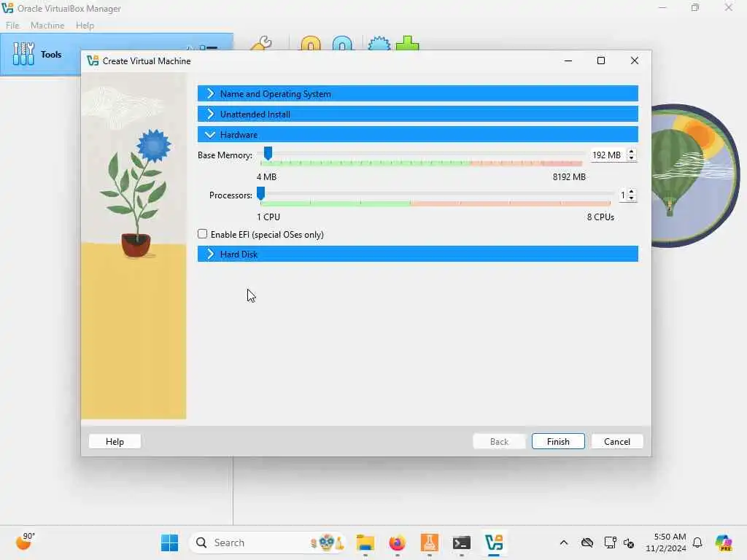
Task: Open File Explorer from the taskbar
Action: pos(365,542)
